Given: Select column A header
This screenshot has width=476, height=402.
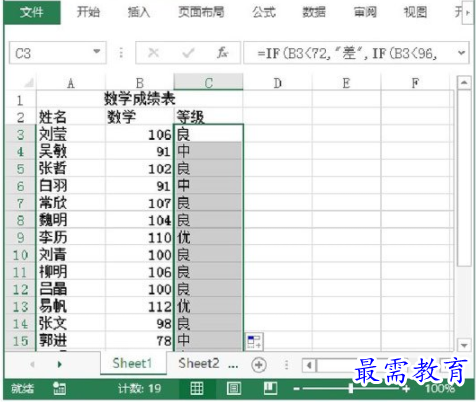Looking at the screenshot, I should point(71,83).
